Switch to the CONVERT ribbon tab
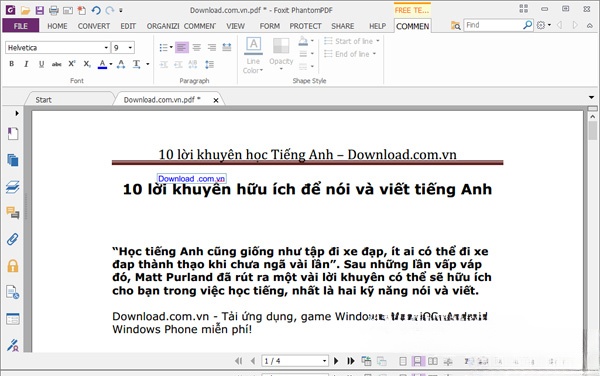 click(x=94, y=26)
